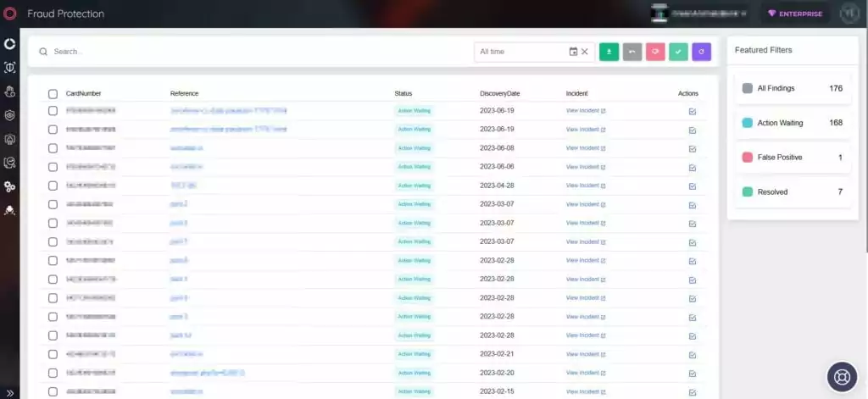Click the light green checkmark toolbar button

[x=678, y=52]
